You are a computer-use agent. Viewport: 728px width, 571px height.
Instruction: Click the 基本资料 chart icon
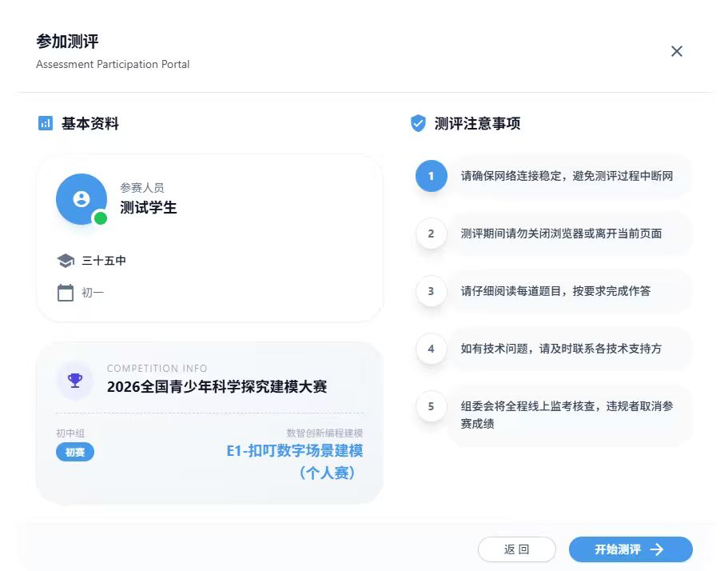tap(45, 124)
